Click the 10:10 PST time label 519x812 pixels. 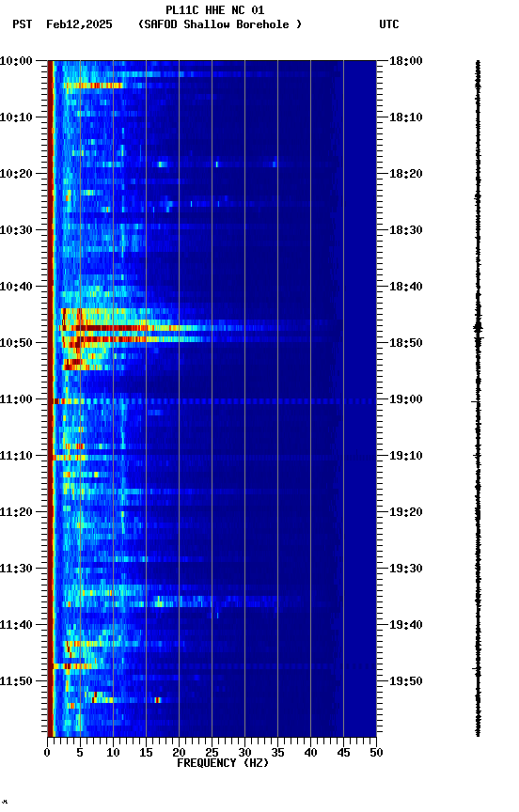(x=16, y=117)
